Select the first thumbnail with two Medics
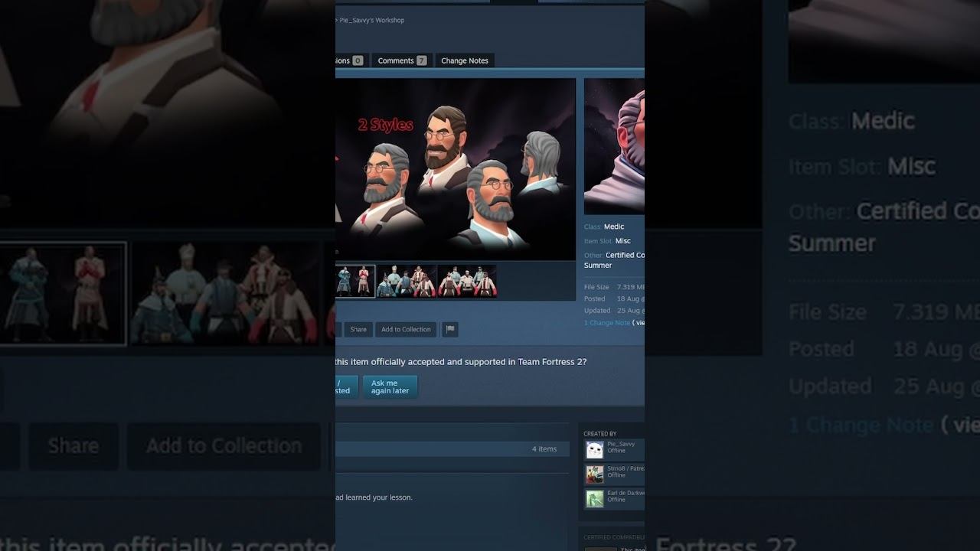Viewport: 980px width, 551px height. 355,282
